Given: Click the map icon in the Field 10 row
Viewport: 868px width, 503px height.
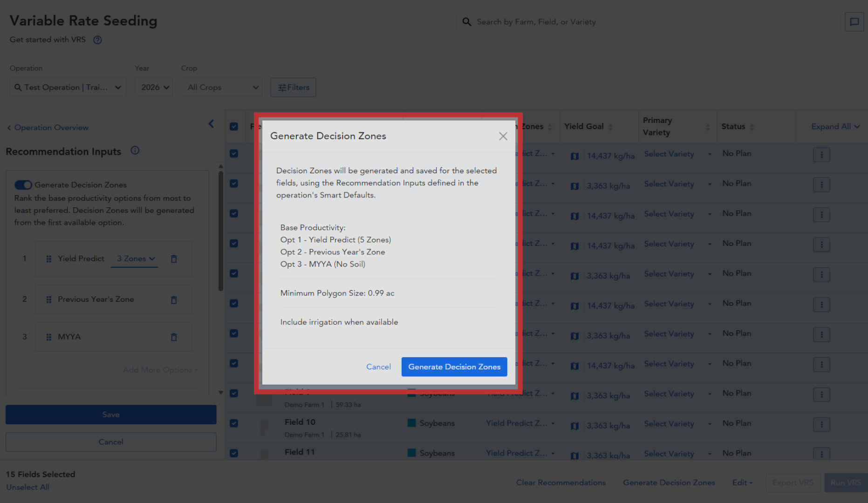Looking at the screenshot, I should coord(575,426).
